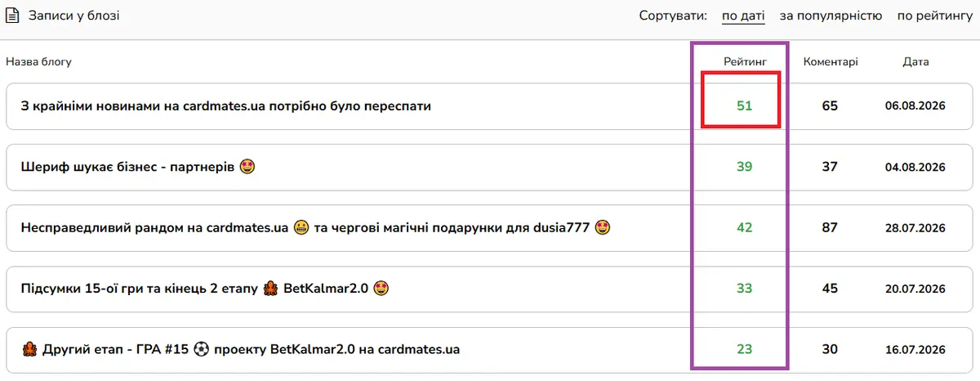Click comments count 65
Viewport: 980px width, 381px height.
pos(830,106)
